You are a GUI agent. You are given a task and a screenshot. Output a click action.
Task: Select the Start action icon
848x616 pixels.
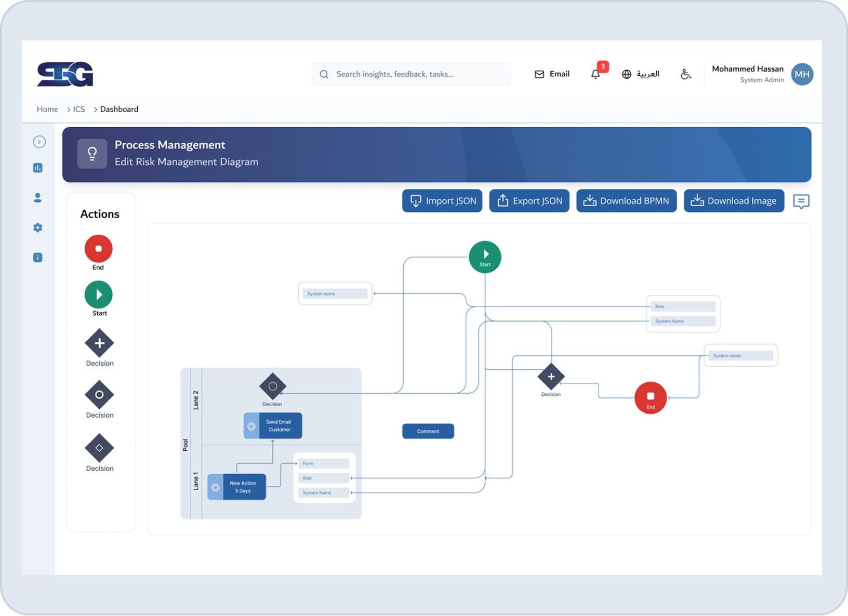click(99, 294)
